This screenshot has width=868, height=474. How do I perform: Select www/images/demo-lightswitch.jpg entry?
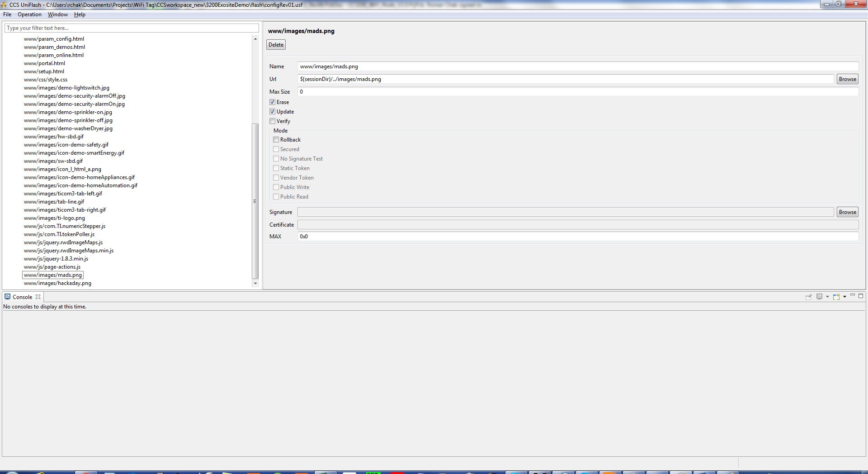click(66, 88)
